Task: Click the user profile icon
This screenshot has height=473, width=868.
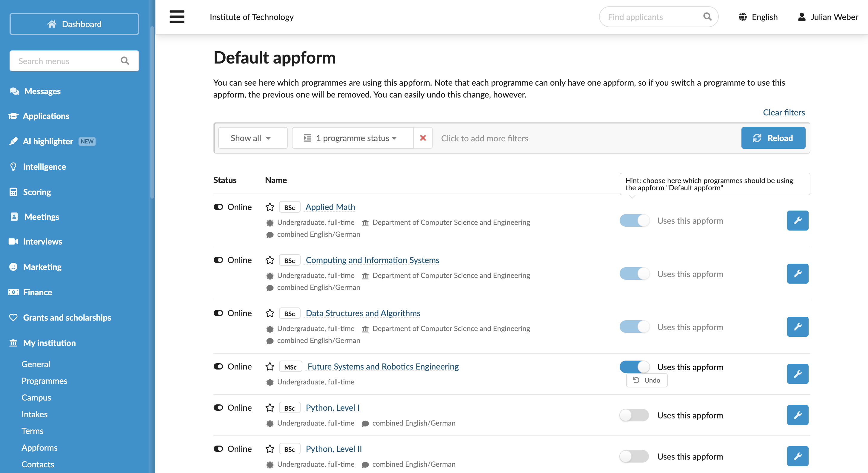Action: 802,17
